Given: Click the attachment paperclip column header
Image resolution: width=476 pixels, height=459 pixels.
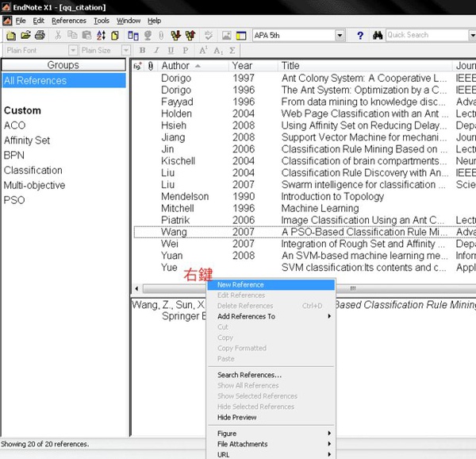Looking at the screenshot, I should click(x=151, y=66).
